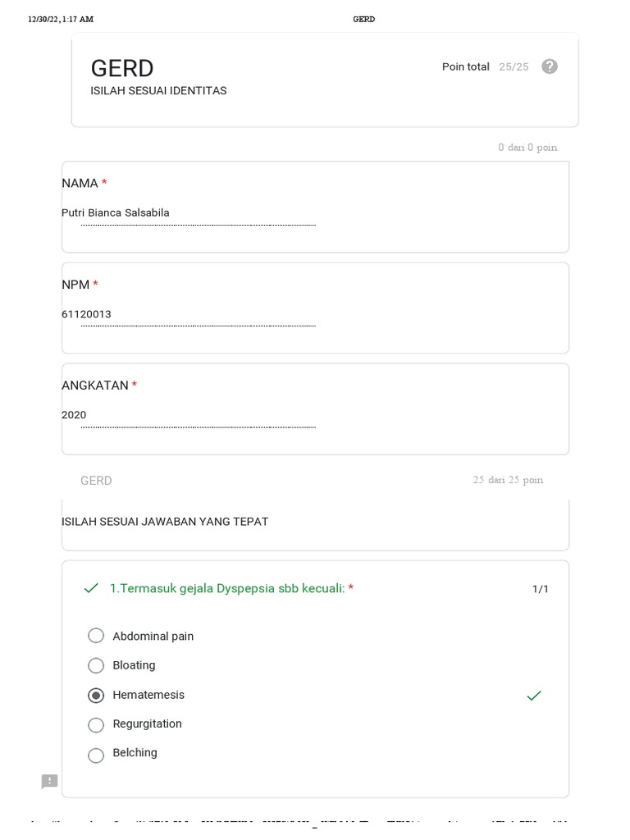Select the Bloating radio option
Viewport: 630px width, 840px height.
96,665
